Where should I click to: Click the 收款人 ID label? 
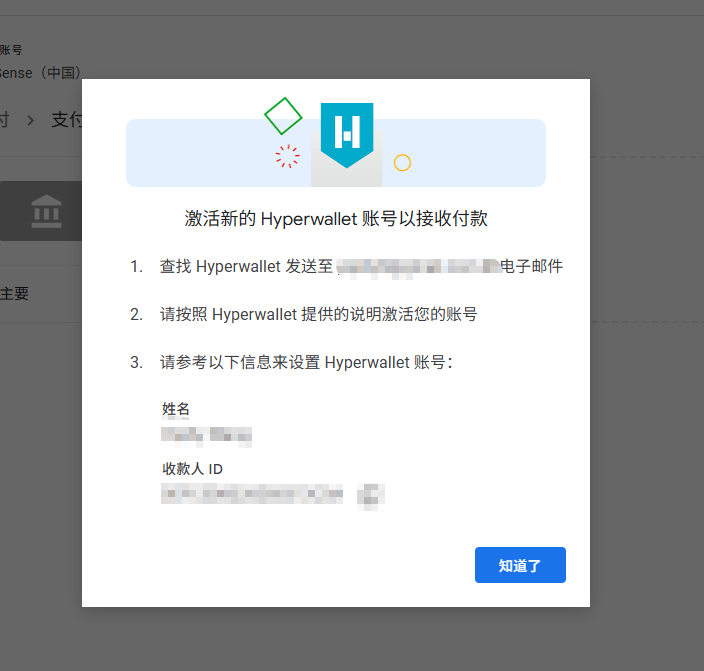(x=192, y=469)
